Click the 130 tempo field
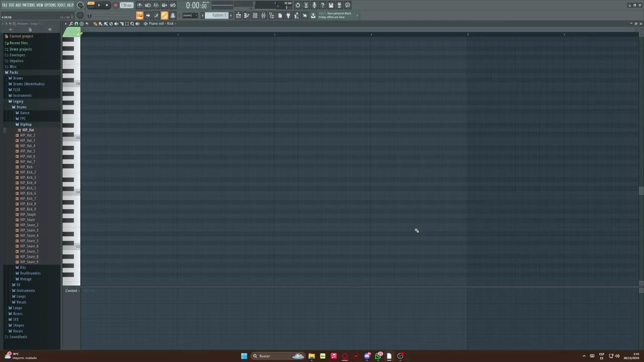This screenshot has height=362, width=644. click(x=126, y=5)
